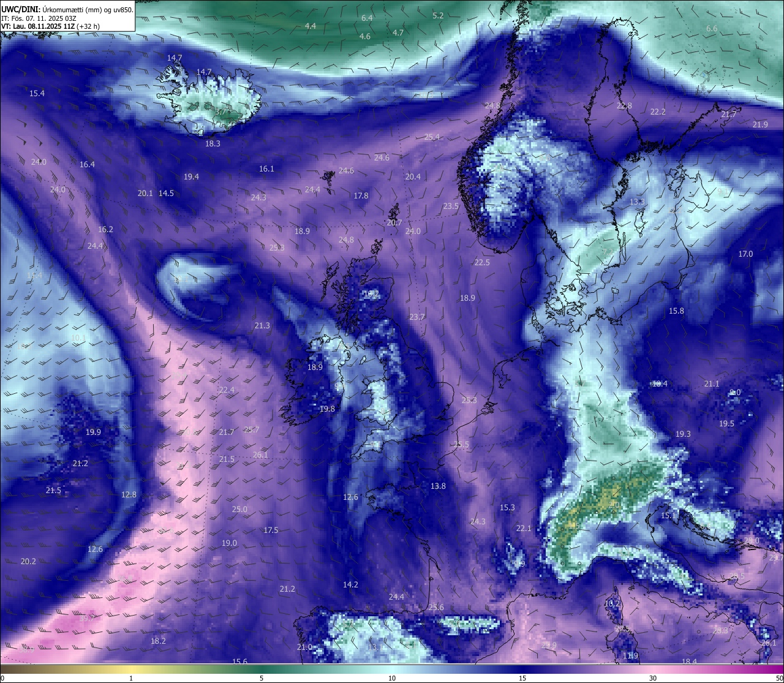Screen dimensions: 784x683
Task: Select the 23.7 value east of Scotland
Action: (x=417, y=317)
